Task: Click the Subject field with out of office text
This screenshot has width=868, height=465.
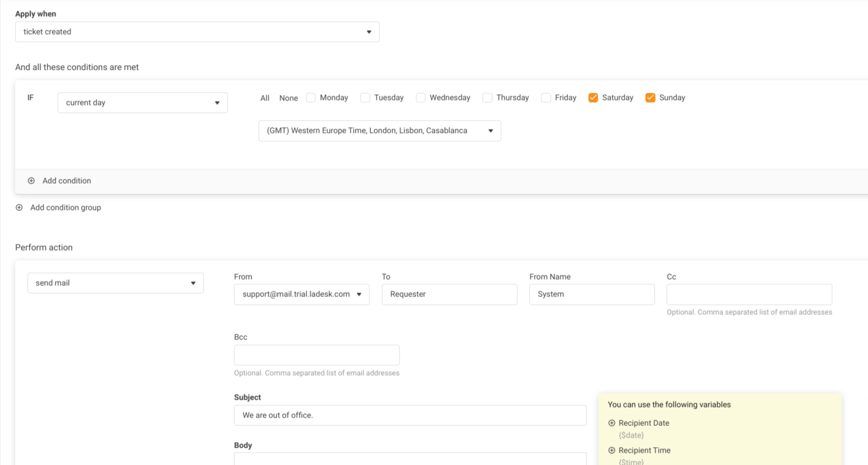Action: tap(410, 415)
